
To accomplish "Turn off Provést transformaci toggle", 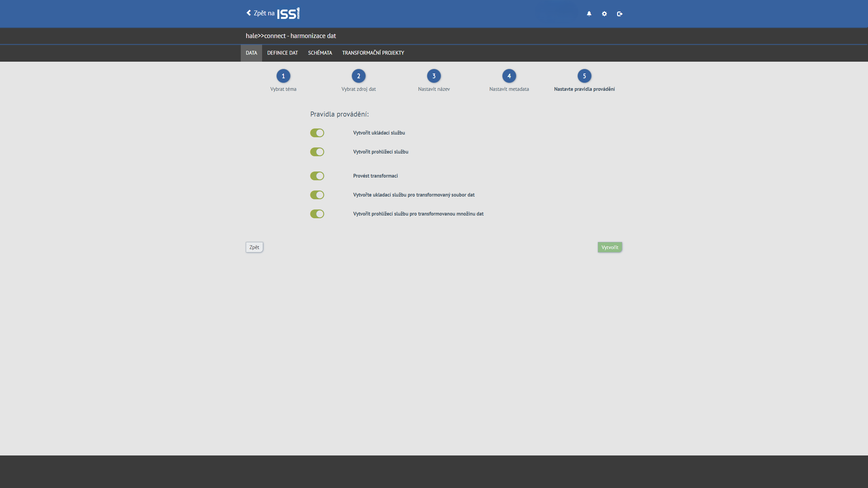I will click(317, 176).
